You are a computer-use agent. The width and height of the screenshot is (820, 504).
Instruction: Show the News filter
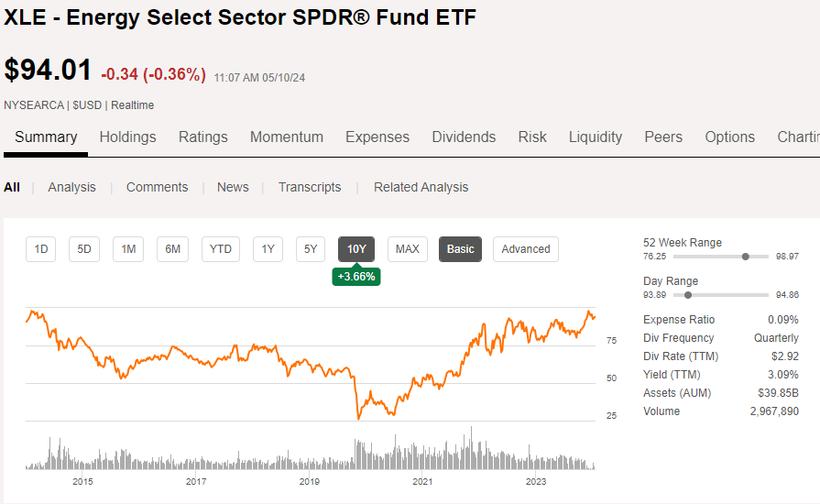233,187
